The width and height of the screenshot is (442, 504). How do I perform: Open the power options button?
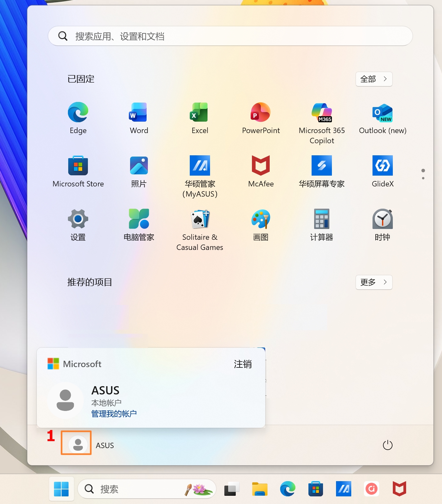coord(387,445)
